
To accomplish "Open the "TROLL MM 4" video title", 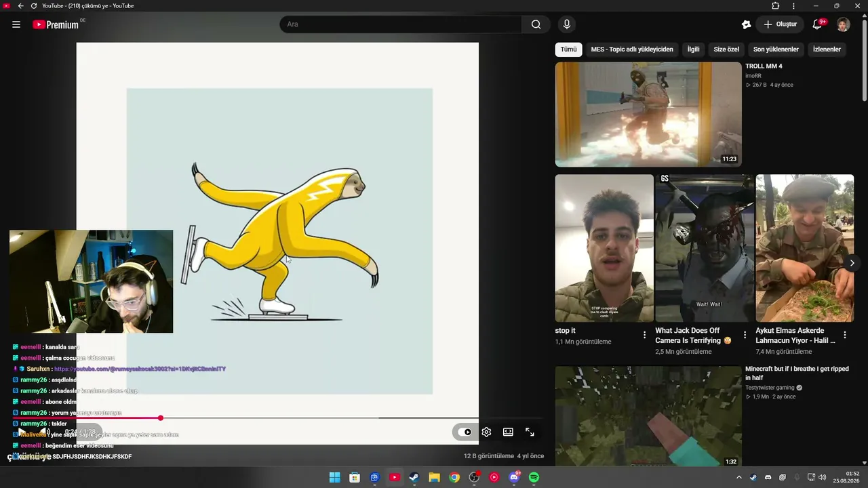I will coord(764,66).
